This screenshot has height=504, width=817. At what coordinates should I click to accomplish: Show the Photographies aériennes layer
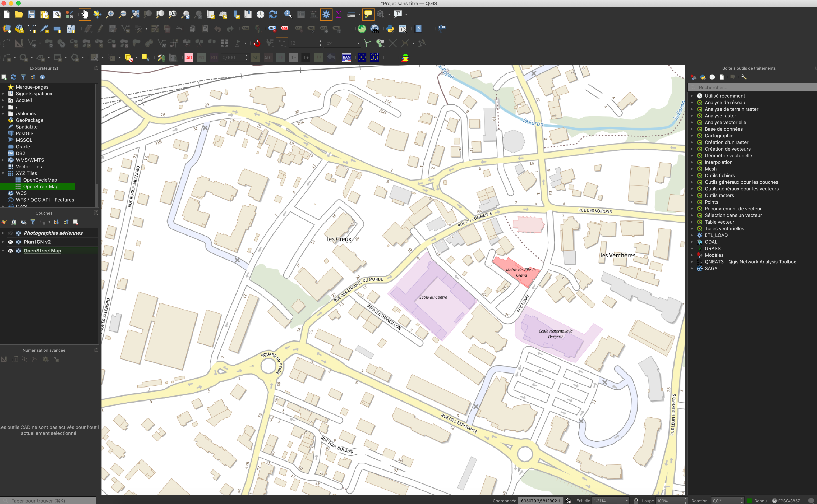pos(11,233)
